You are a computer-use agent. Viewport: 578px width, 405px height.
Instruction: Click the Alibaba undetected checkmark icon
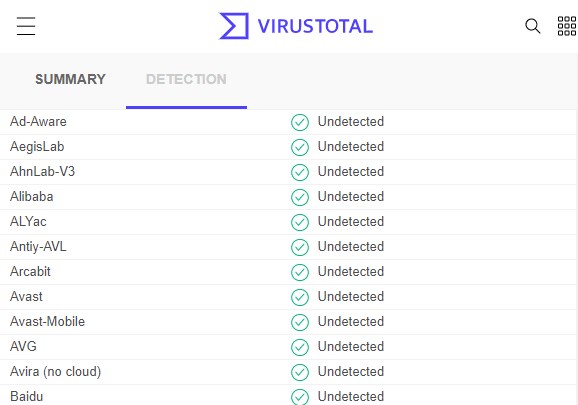pyautogui.click(x=300, y=197)
